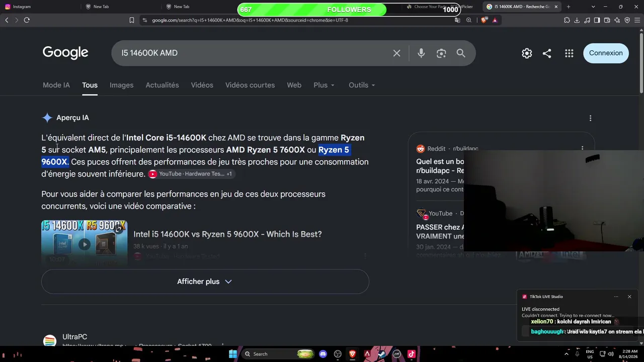The width and height of the screenshot is (644, 362).
Task: Open the volume control in system tray
Action: (610, 354)
